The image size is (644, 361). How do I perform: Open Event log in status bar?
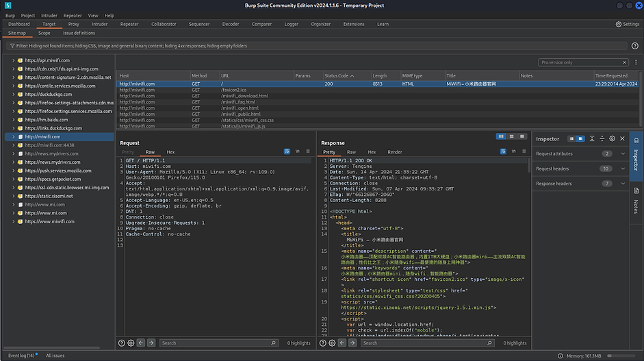pos(21,356)
